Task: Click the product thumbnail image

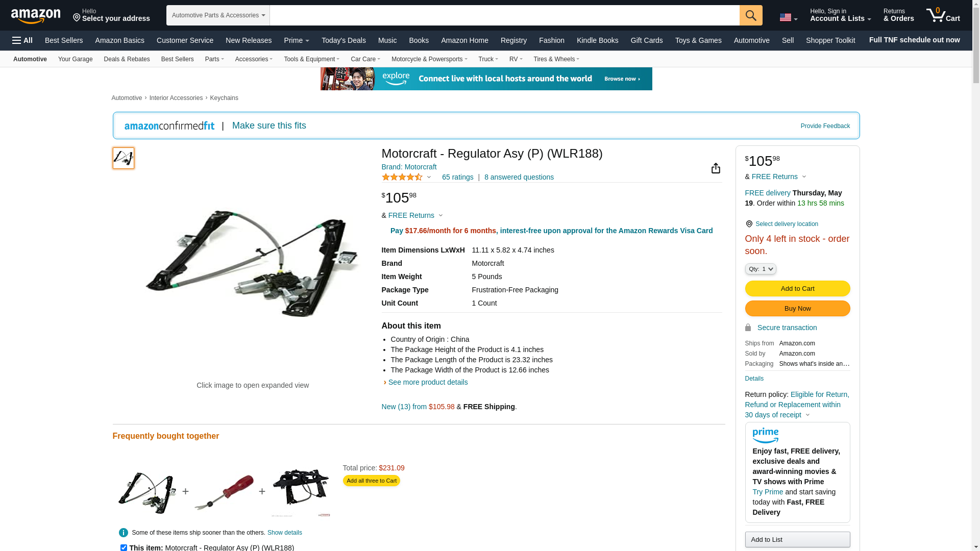Action: 124,158
